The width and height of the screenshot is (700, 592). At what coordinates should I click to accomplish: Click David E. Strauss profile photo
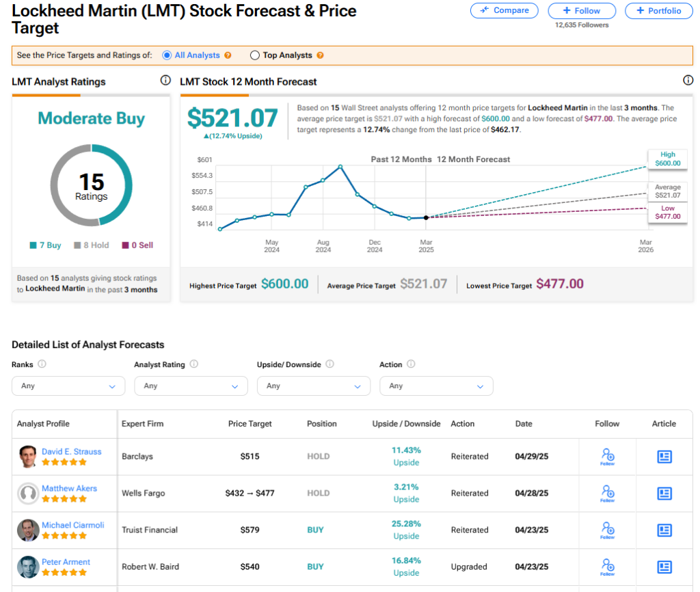tap(28, 457)
